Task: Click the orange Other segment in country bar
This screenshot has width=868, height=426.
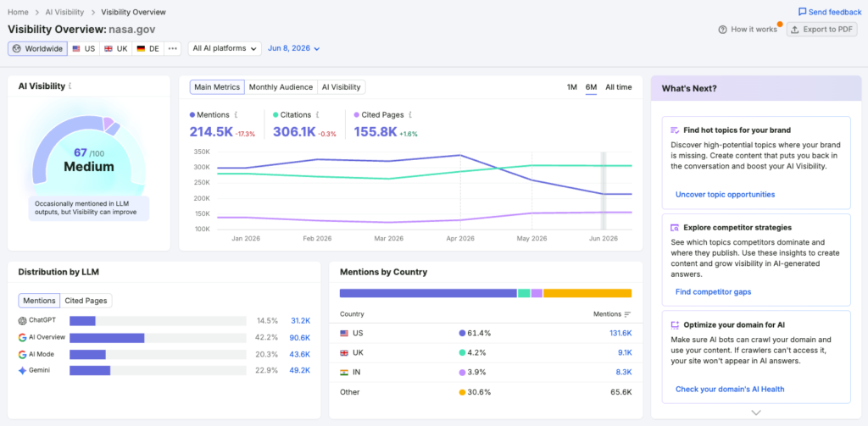Action: 587,293
